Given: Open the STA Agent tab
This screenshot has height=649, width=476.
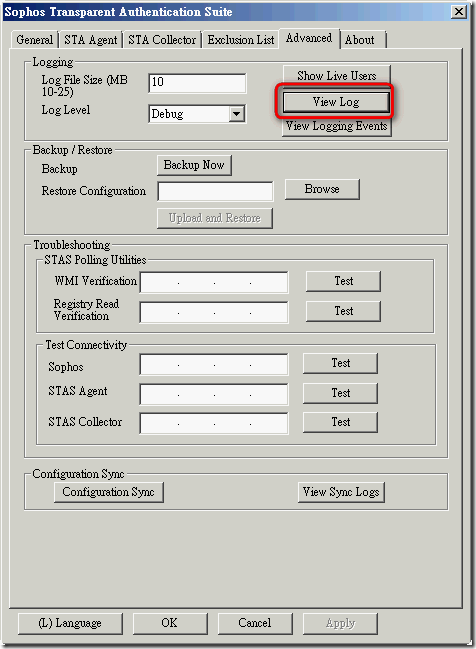Looking at the screenshot, I should pos(91,40).
